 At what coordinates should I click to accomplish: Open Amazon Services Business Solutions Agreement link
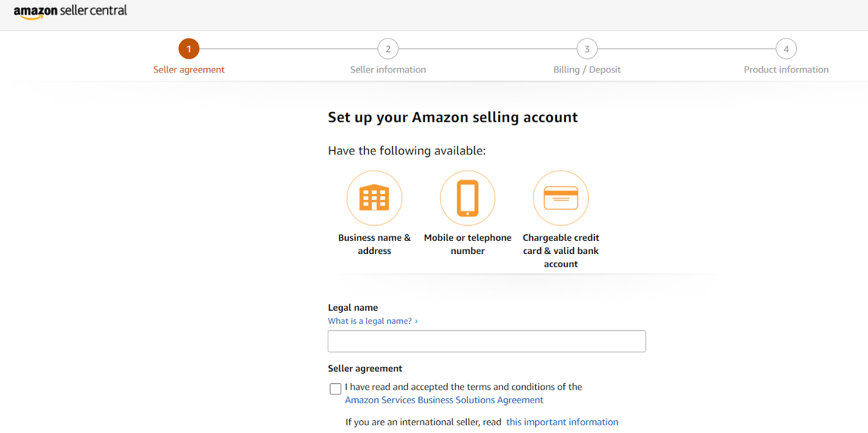tap(444, 400)
